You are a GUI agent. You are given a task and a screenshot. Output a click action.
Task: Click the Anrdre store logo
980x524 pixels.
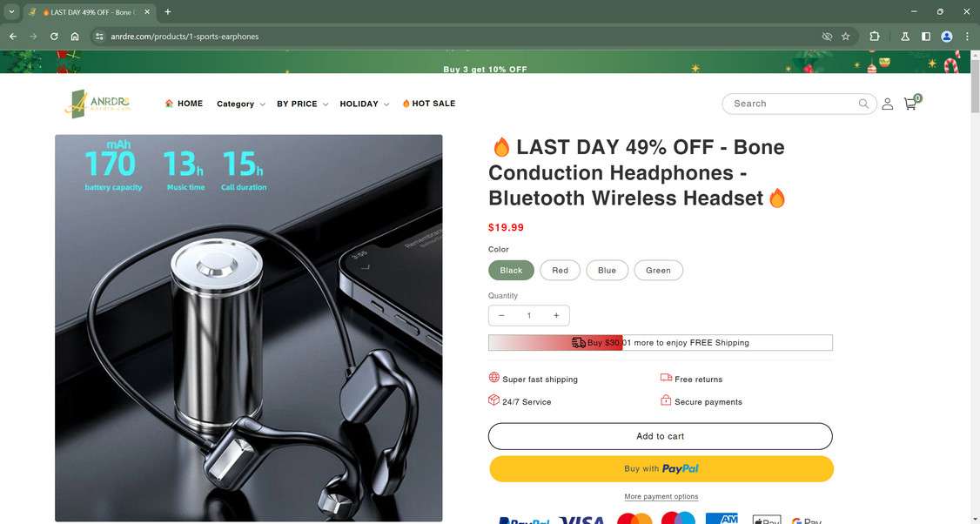pyautogui.click(x=97, y=104)
